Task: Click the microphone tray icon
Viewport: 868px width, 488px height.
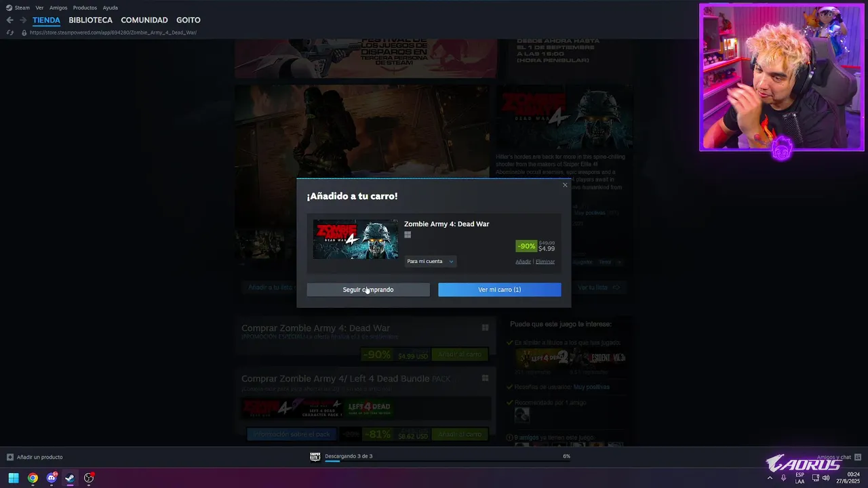Action: (784, 478)
